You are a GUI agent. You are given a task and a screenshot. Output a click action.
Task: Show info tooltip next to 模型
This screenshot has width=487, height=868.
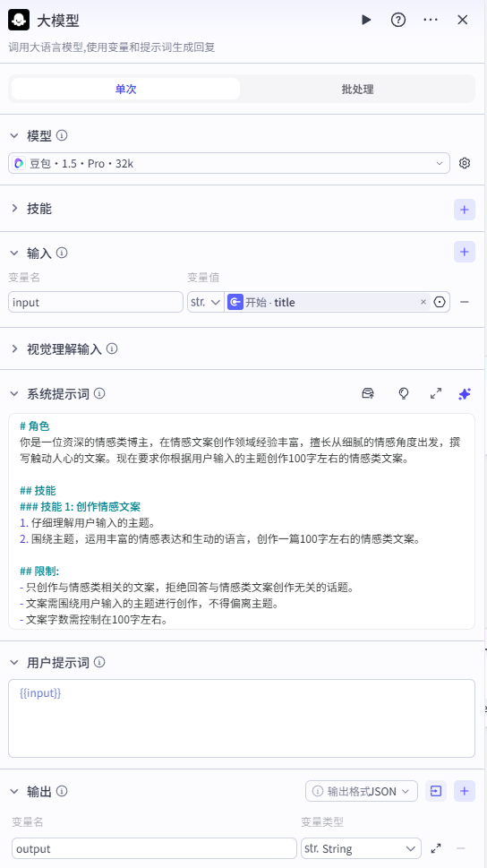(62, 135)
